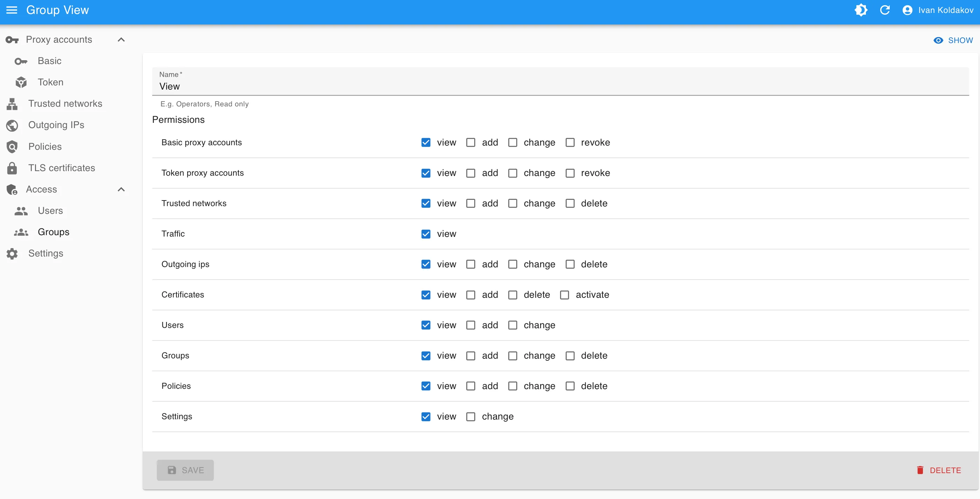This screenshot has height=499, width=980.
Task: Click the Token cube icon in the sidebar
Action: (21, 82)
